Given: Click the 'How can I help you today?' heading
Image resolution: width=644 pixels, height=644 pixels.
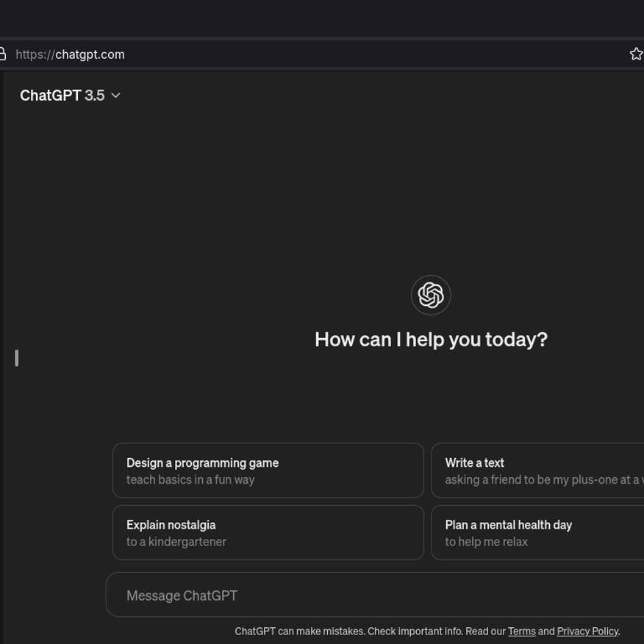Looking at the screenshot, I should (431, 340).
